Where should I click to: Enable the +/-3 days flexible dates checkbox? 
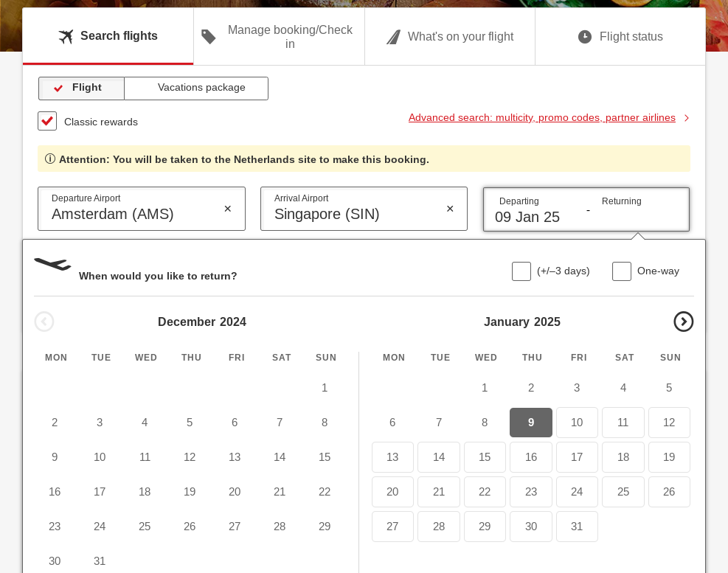[521, 271]
